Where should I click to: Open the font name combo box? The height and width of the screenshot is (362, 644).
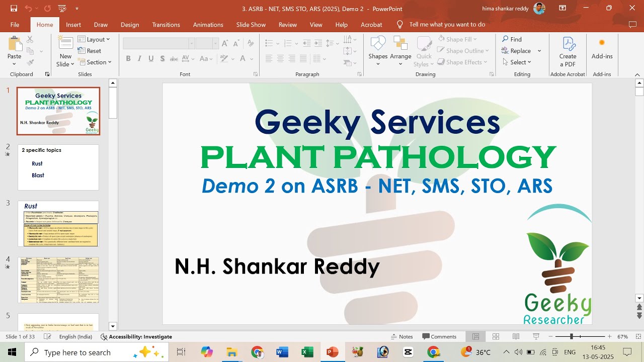(x=158, y=43)
